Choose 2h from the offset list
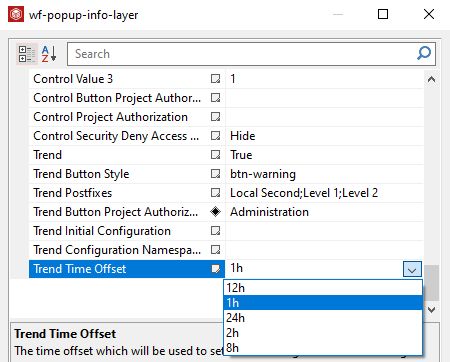 [323, 333]
